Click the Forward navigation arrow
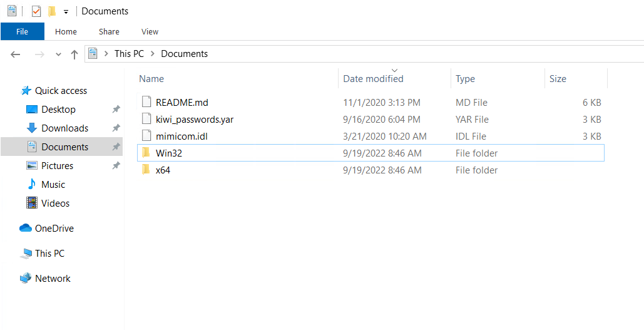The height and width of the screenshot is (330, 644). pos(39,54)
